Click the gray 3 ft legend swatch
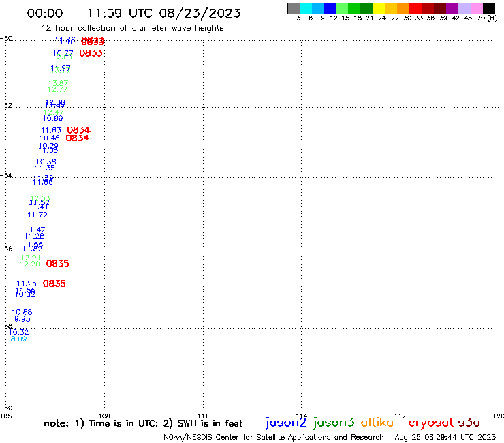 [294, 8]
